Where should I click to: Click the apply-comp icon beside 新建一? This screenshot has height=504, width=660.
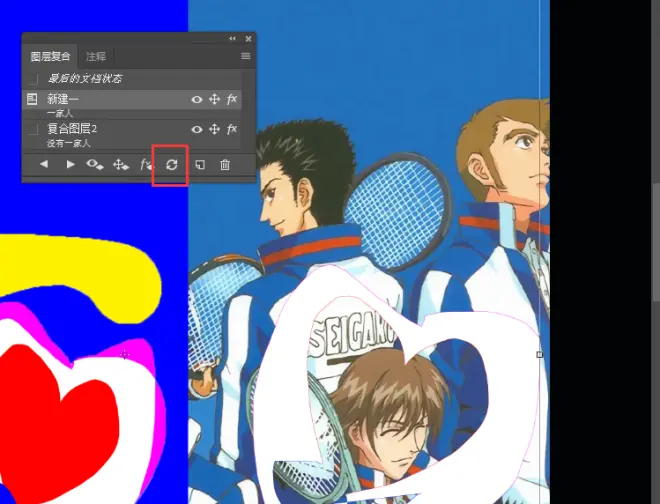[32, 99]
